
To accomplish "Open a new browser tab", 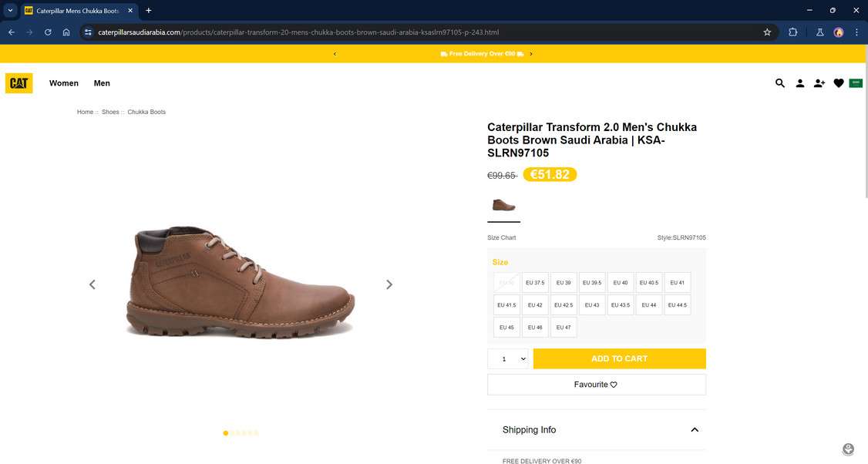I will pyautogui.click(x=148, y=11).
